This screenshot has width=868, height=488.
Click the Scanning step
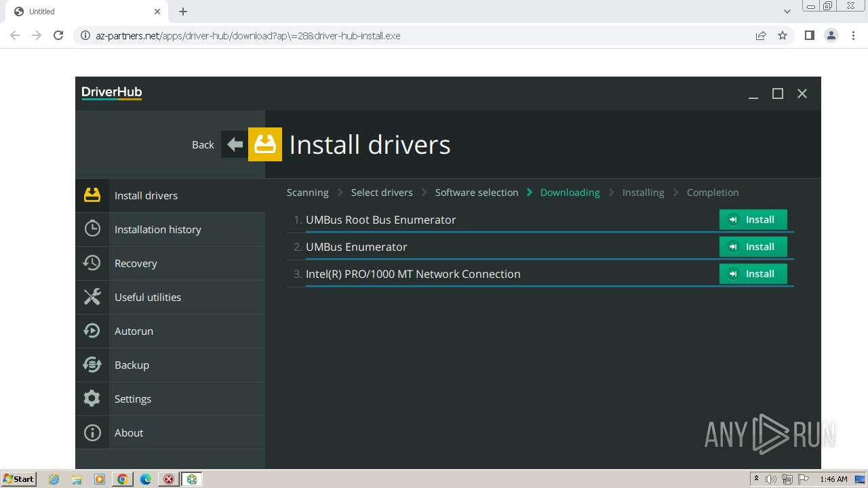(307, 192)
